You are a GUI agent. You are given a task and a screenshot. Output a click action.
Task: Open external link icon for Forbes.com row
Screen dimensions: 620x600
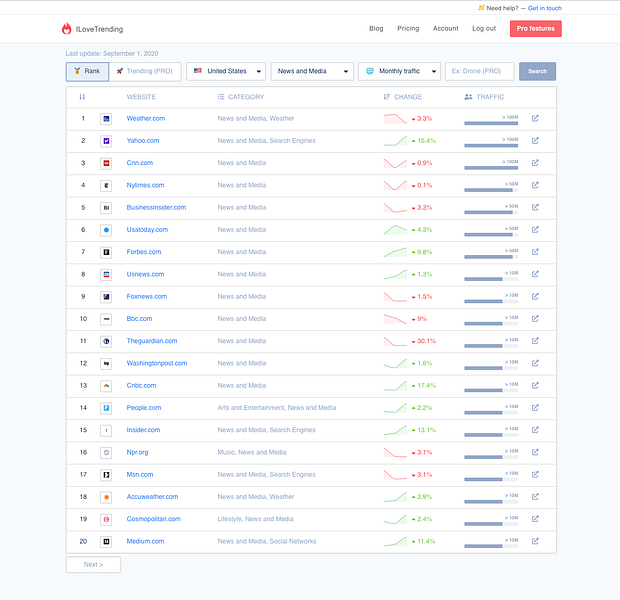pyautogui.click(x=535, y=252)
